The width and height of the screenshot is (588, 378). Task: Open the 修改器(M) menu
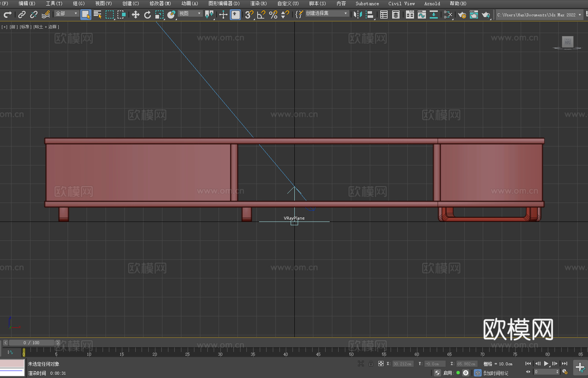click(x=160, y=3)
